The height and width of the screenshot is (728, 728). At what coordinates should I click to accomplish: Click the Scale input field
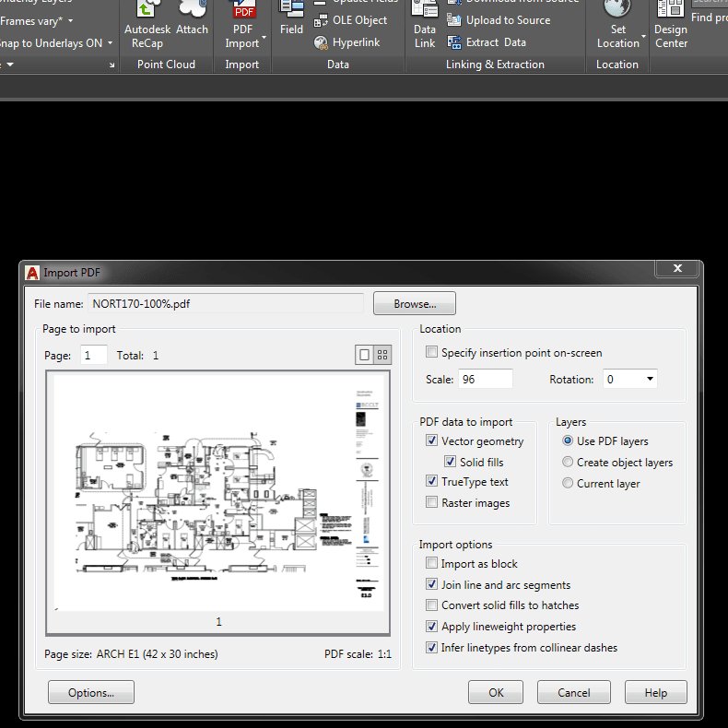point(486,379)
